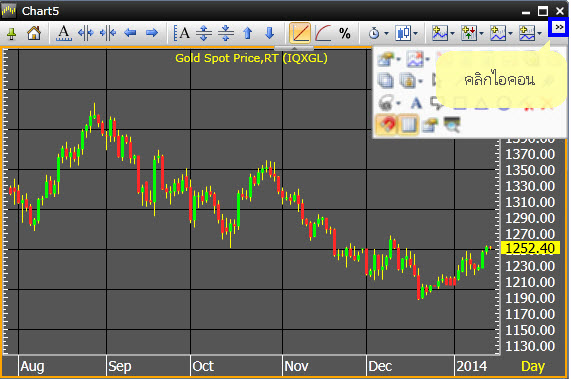Click the horizontal compress arrows icon
The image size is (571, 379).
(x=108, y=33)
